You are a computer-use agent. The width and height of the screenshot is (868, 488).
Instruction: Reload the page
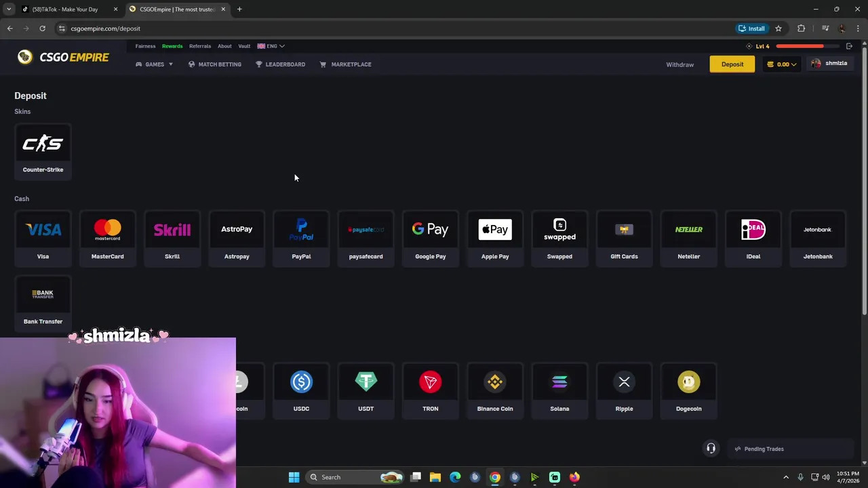(42, 28)
